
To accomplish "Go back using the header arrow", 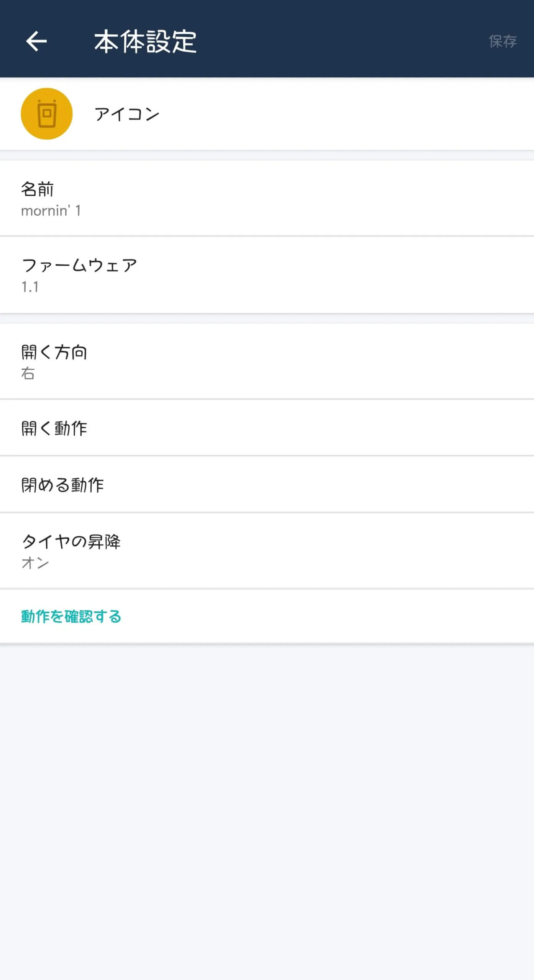I will click(36, 41).
